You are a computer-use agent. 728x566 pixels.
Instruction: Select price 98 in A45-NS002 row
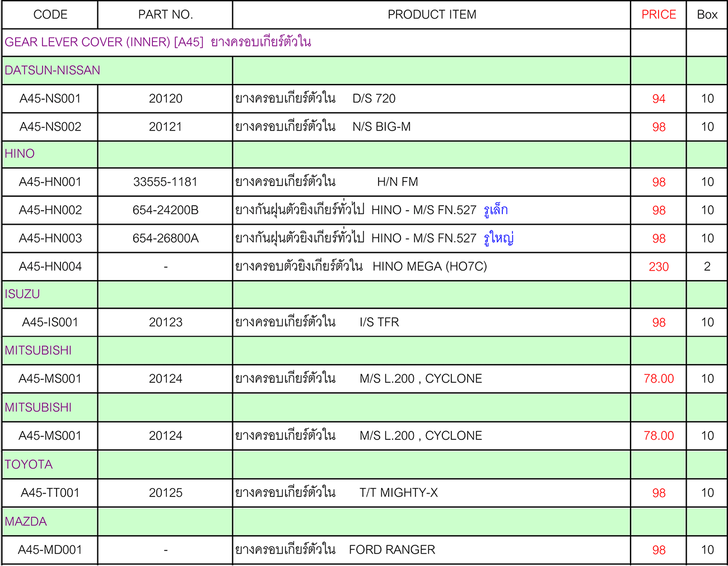pos(659,127)
